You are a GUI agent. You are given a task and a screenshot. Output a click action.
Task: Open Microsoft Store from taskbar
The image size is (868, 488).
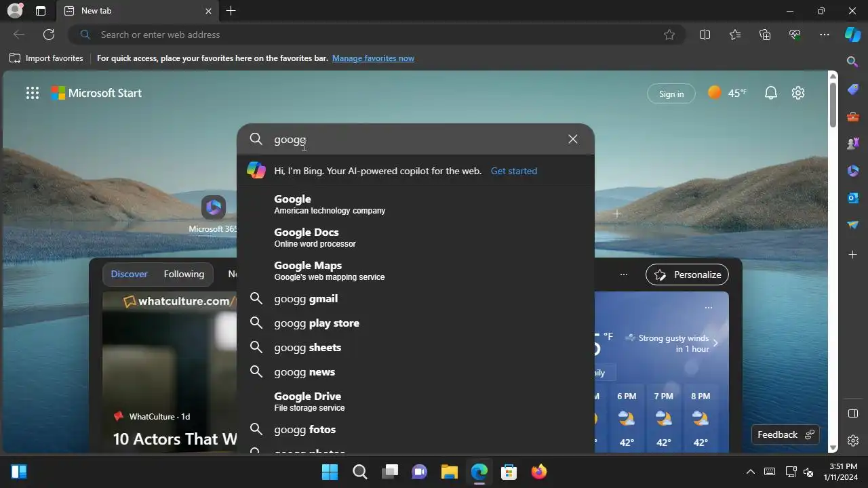pos(509,472)
